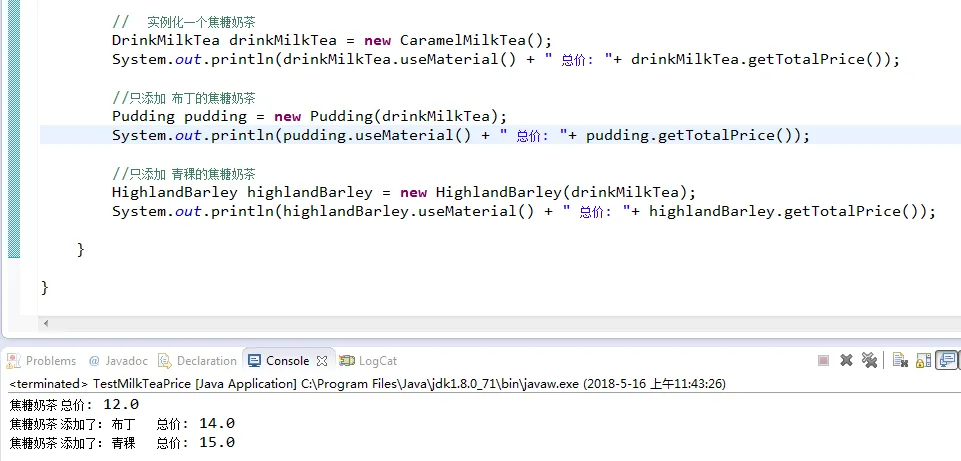Click 'drinkMilkTea.getTotalPrice()' in the first println
Viewport: 961px width, 461px height.
[x=757, y=59]
